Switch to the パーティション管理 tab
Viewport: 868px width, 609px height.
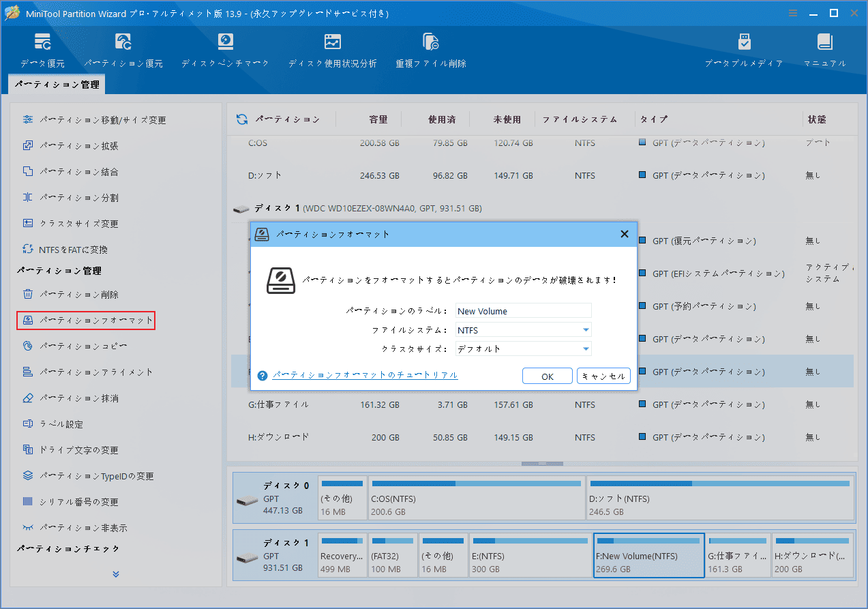click(57, 85)
